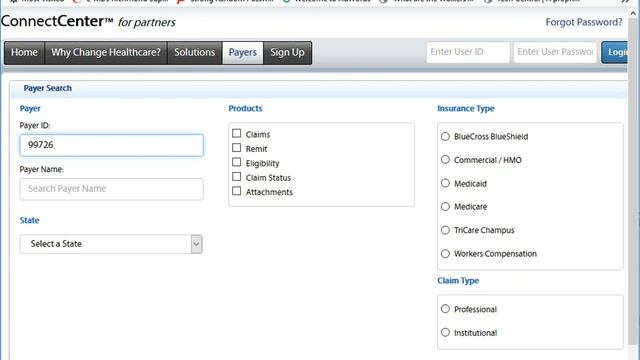640x360 pixels.
Task: Select Workers Compensation insurance type
Action: click(445, 254)
